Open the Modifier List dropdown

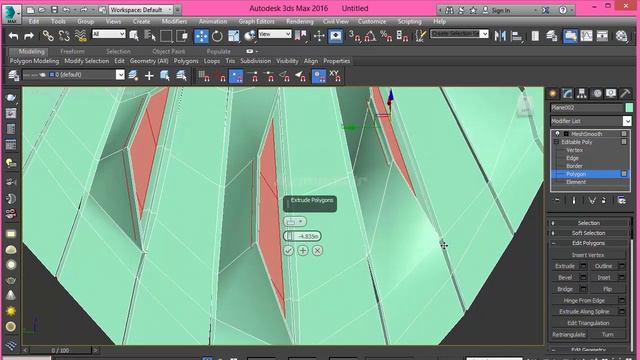click(x=591, y=121)
